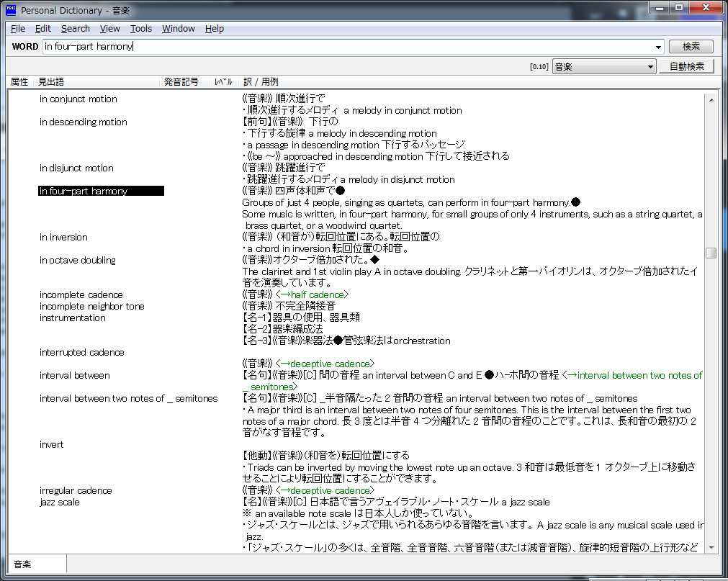
Task: Select the 'jazz scale' headword entry
Action: [60, 503]
